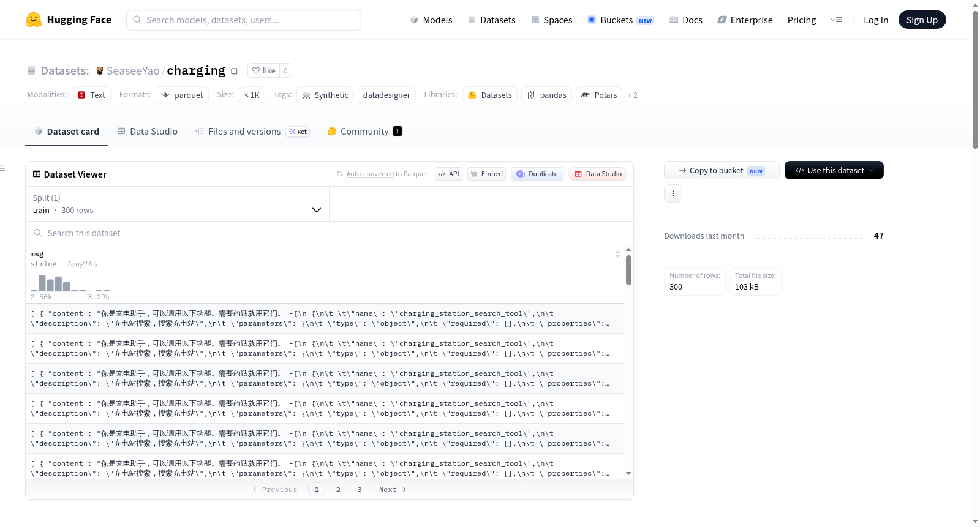Click the msg lengths histogram
The height and width of the screenshot is (527, 980).
[x=70, y=283]
